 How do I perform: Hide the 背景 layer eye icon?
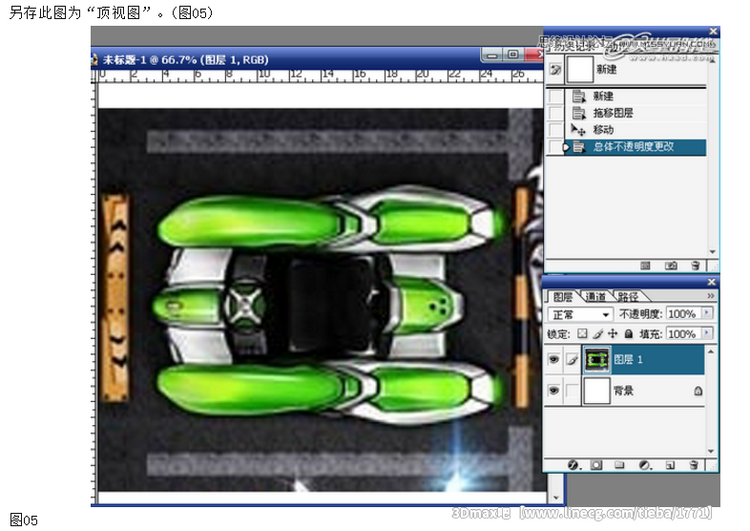(x=554, y=391)
